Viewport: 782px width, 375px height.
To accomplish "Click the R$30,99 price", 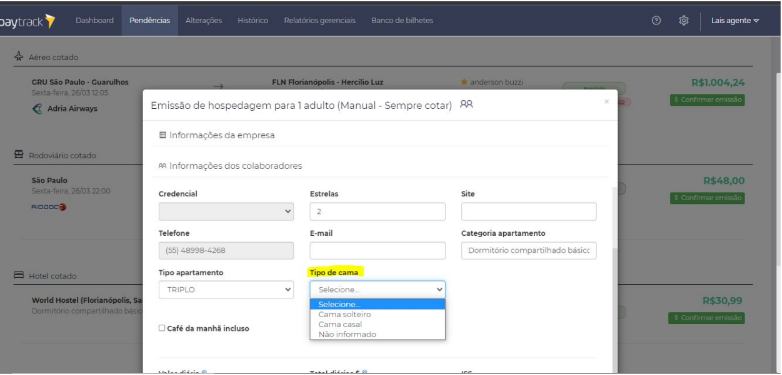I will (x=722, y=301).
